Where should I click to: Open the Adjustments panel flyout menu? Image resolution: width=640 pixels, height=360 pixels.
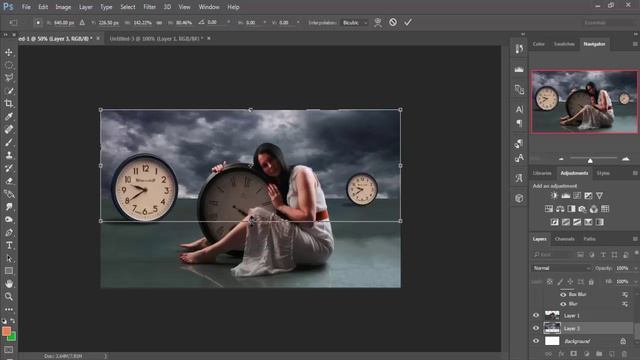[x=635, y=173]
